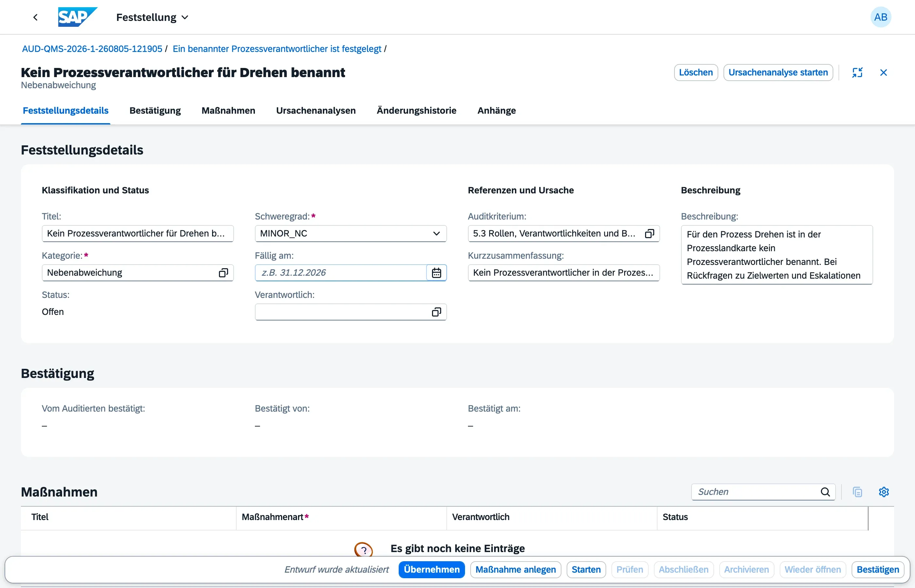The image size is (915, 588).
Task: Click the SAP logo
Action: click(77, 17)
